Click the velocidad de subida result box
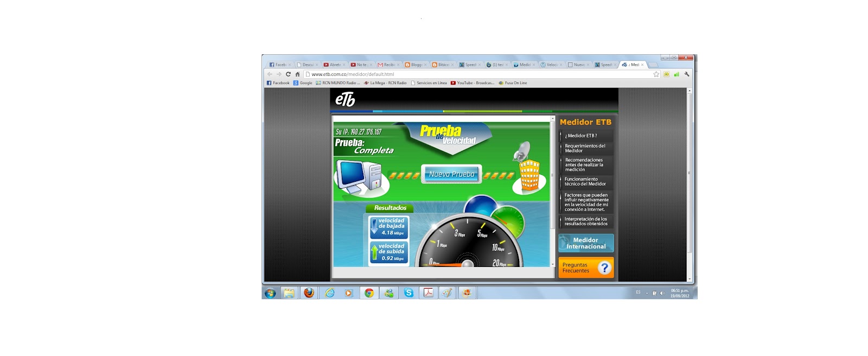 point(389,253)
